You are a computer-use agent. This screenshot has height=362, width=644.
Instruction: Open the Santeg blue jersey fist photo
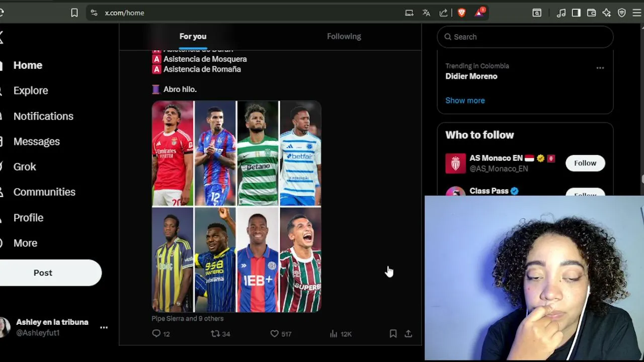point(215,260)
